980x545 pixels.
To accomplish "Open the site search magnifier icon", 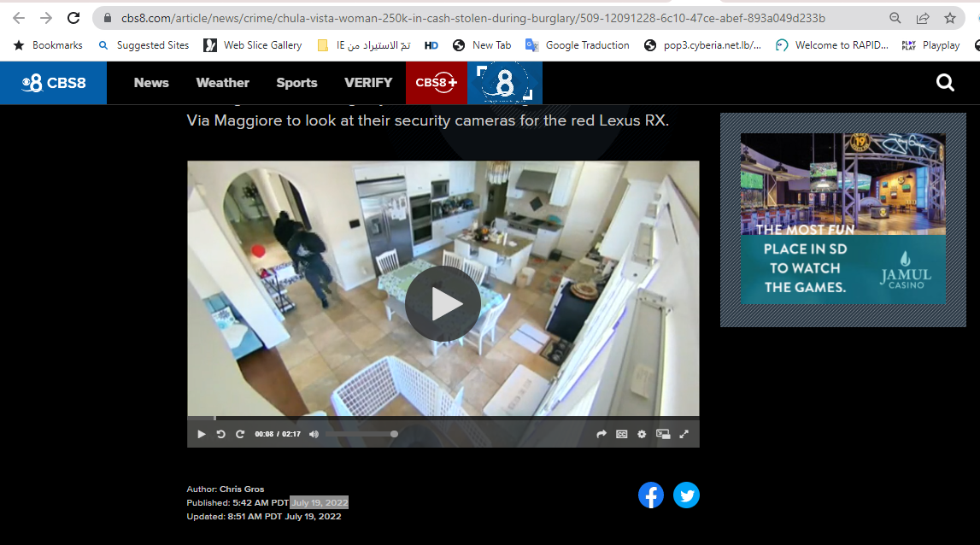I will pos(945,83).
